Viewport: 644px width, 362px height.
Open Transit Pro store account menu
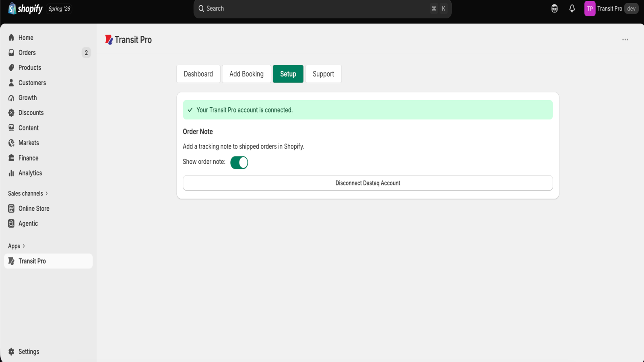(x=611, y=8)
